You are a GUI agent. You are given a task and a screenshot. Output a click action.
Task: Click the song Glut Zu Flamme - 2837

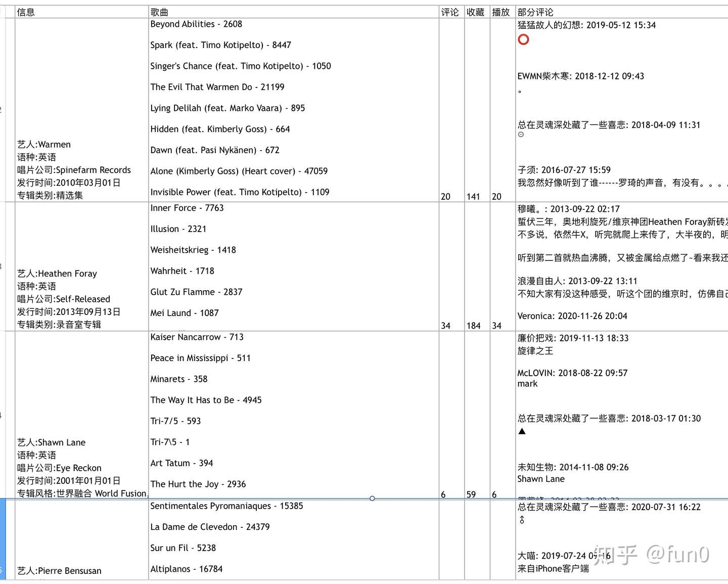196,292
